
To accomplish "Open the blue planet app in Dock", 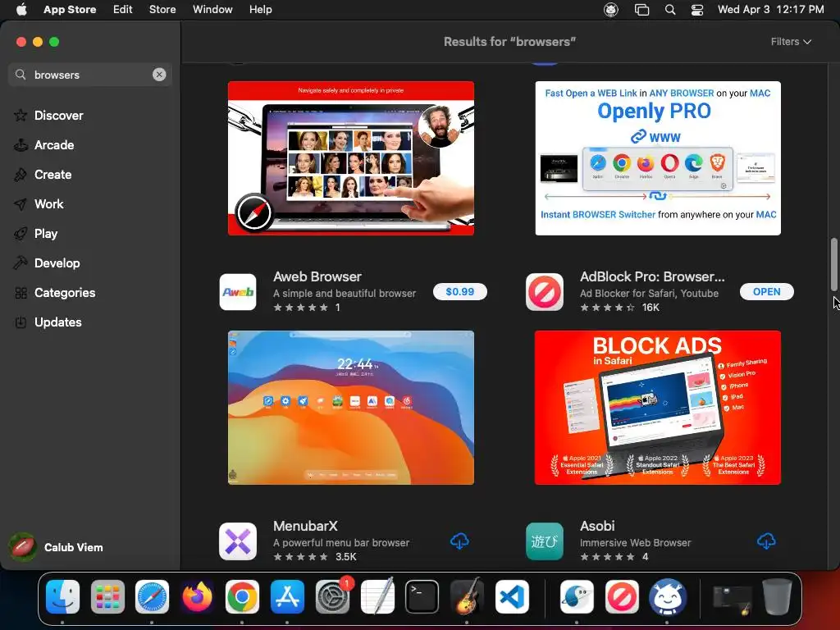I will click(577, 597).
